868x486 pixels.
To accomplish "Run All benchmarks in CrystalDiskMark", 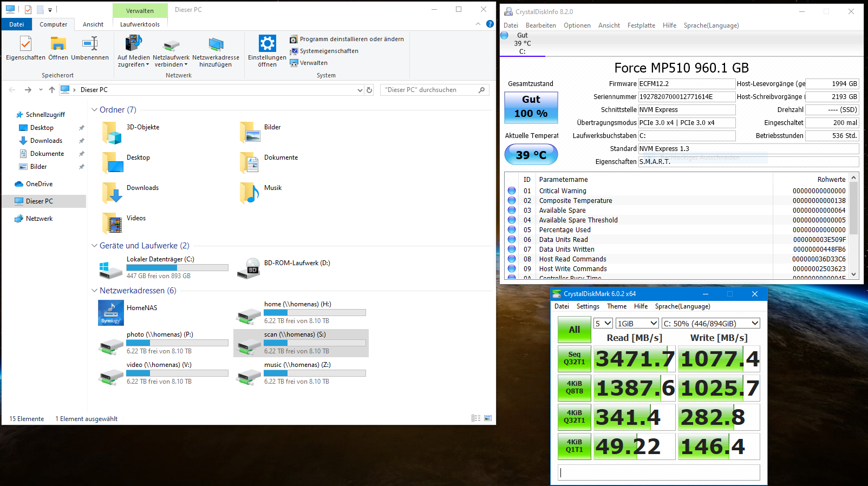I will pyautogui.click(x=575, y=330).
